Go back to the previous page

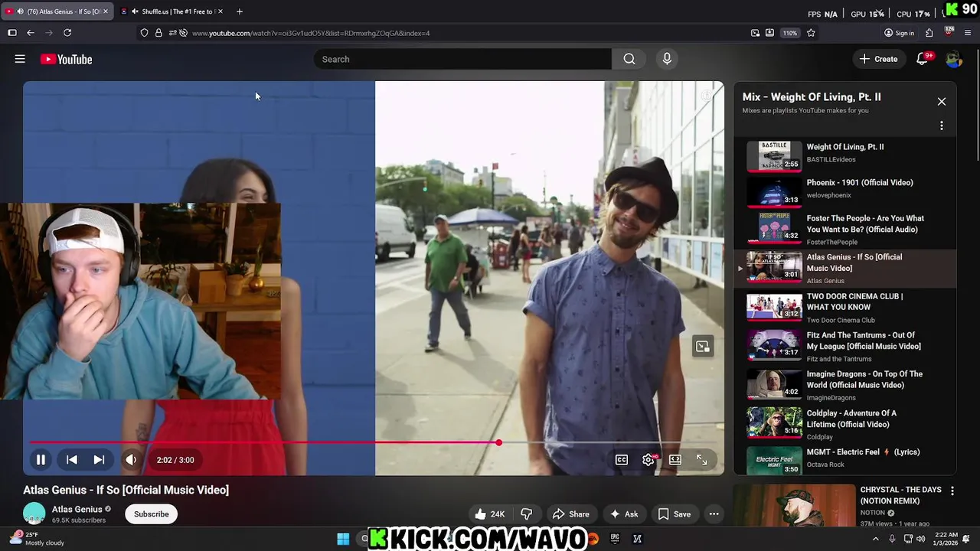31,33
